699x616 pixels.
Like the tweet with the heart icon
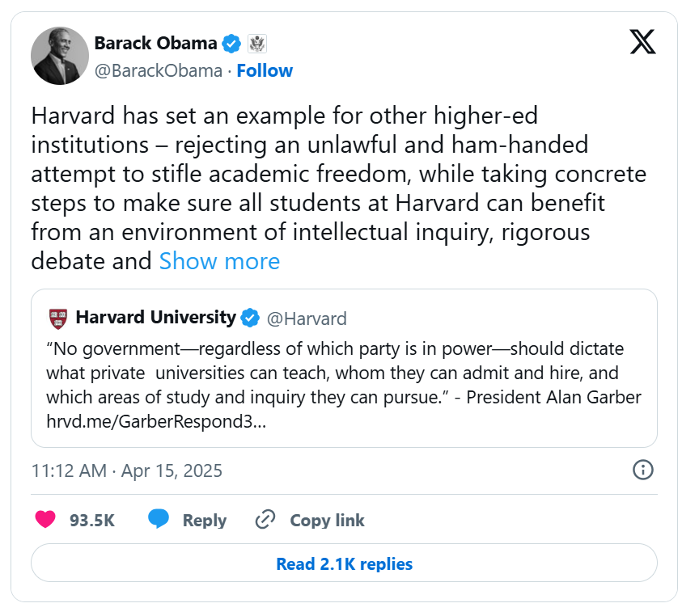coord(45,519)
